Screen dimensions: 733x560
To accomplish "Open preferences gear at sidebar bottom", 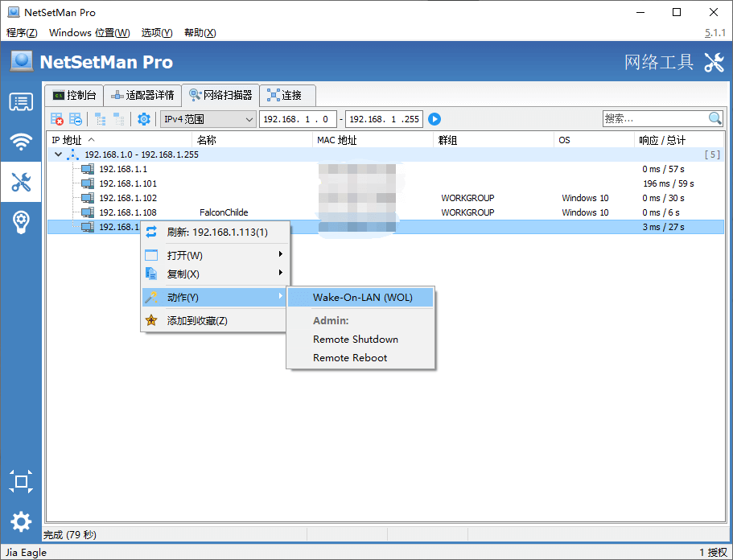I will coord(21,521).
